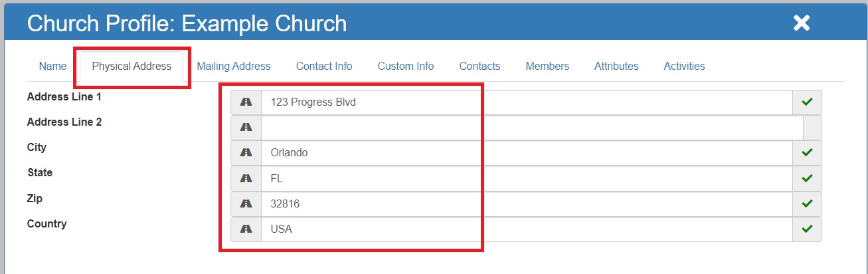The width and height of the screenshot is (868, 274).
Task: Click the green checkmark for Address Line 1
Action: coord(807,102)
